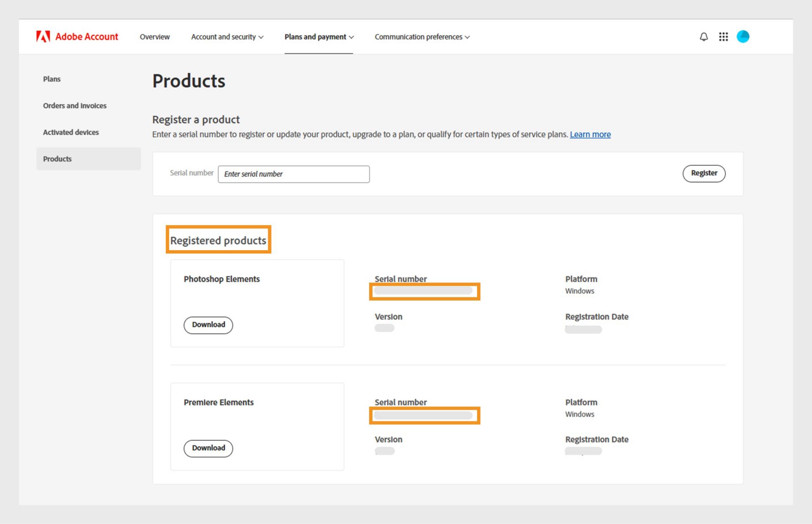812x524 pixels.
Task: Click Premiere Elements serial number value
Action: click(423, 415)
